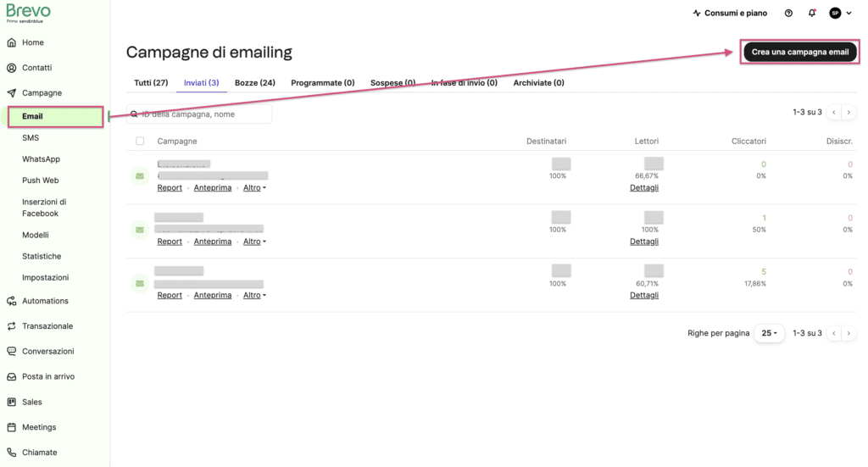Open Report link of second campaign
The image size is (868, 467).
(170, 242)
